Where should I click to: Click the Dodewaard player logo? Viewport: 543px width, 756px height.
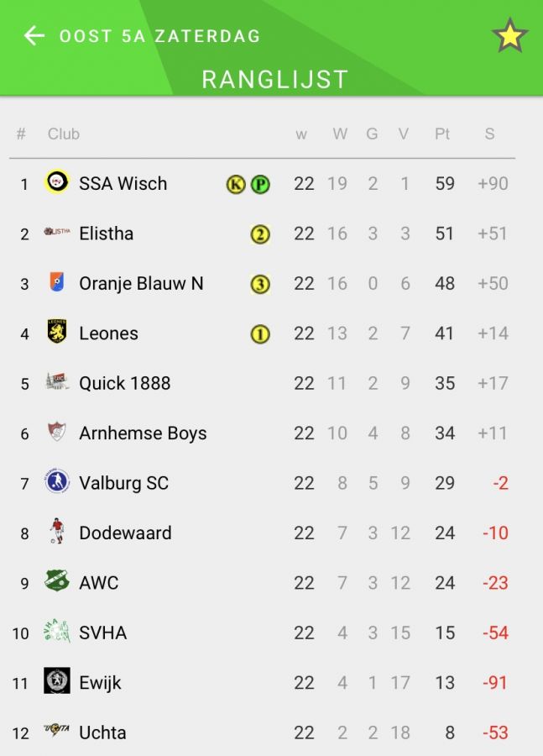pos(57,531)
